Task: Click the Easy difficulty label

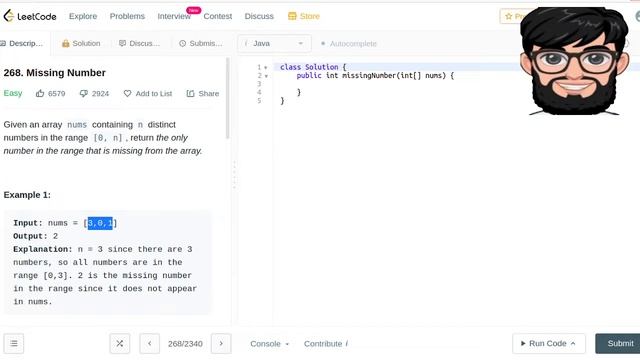Action: coord(13,93)
